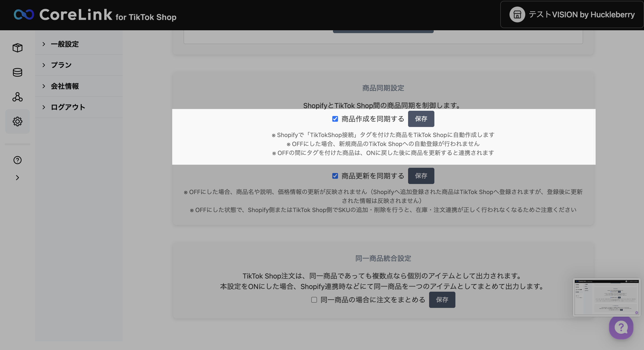Open the integrations nodes icon in sidebar

click(18, 97)
